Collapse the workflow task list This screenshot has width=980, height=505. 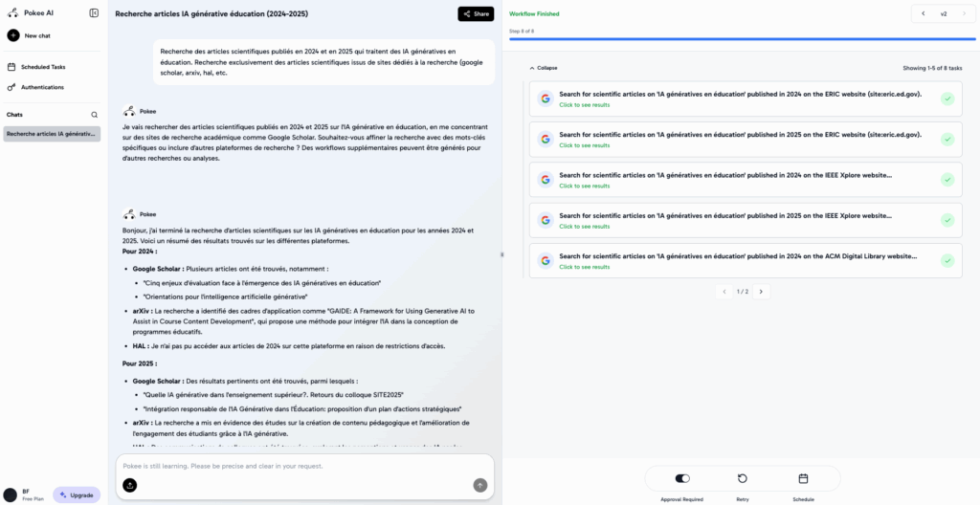point(543,68)
